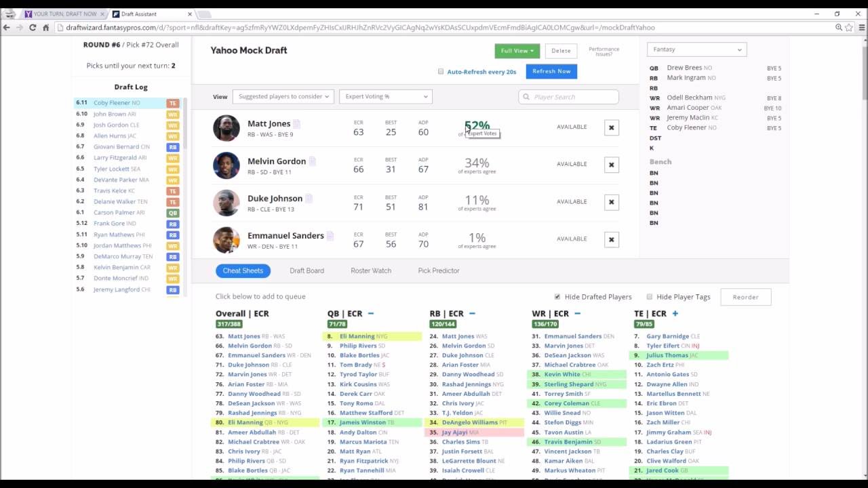The image size is (868, 488).
Task: Open the Pick Predictor tab
Action: coord(439,270)
